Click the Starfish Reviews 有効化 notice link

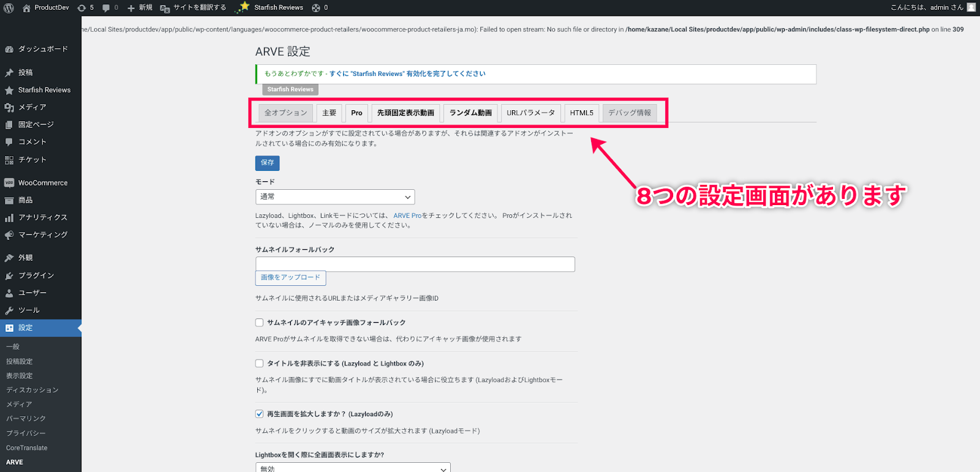407,73
